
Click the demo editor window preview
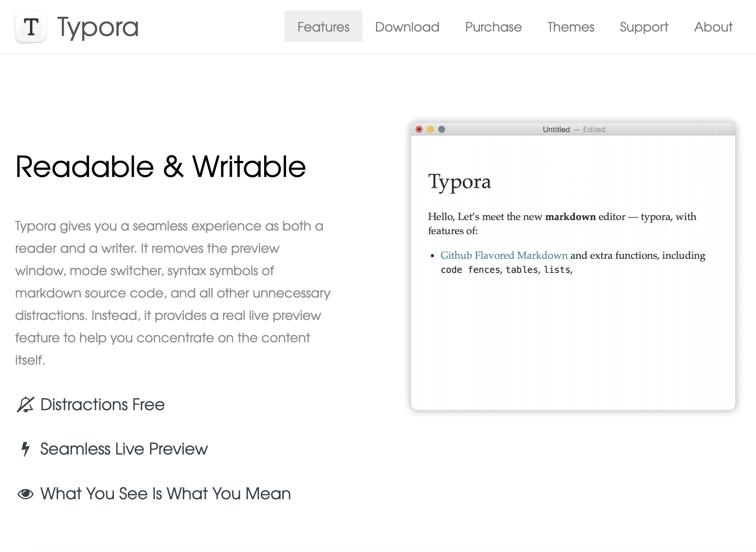coord(573,266)
